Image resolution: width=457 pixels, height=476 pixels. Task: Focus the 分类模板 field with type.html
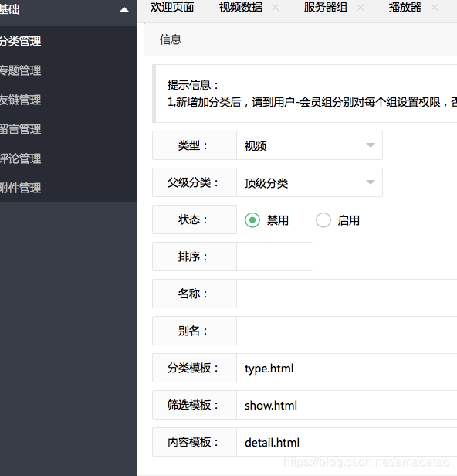(347, 368)
